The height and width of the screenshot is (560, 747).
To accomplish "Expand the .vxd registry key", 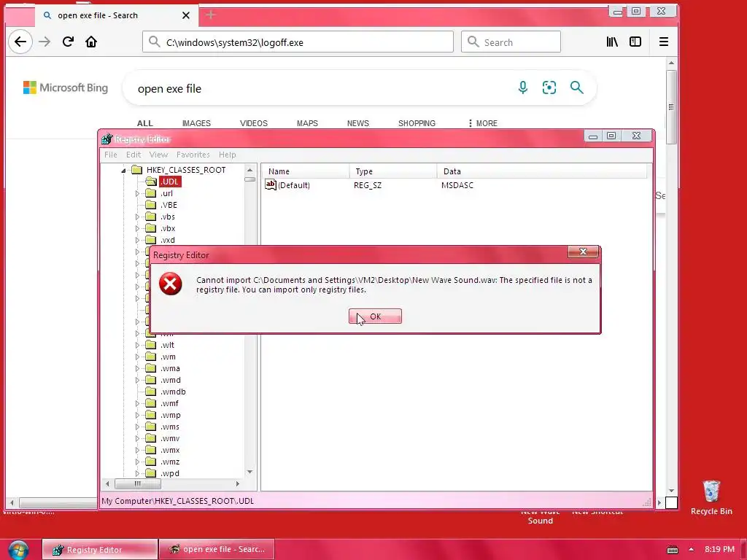I will click(137, 240).
